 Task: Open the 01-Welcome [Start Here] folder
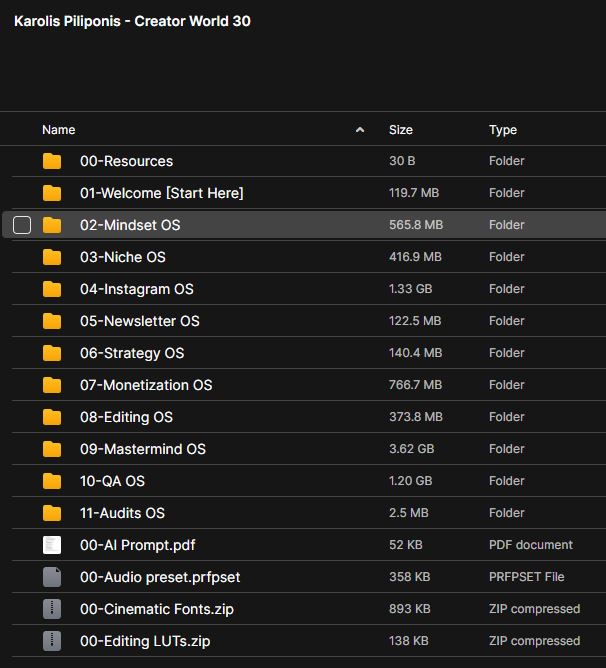click(x=161, y=193)
